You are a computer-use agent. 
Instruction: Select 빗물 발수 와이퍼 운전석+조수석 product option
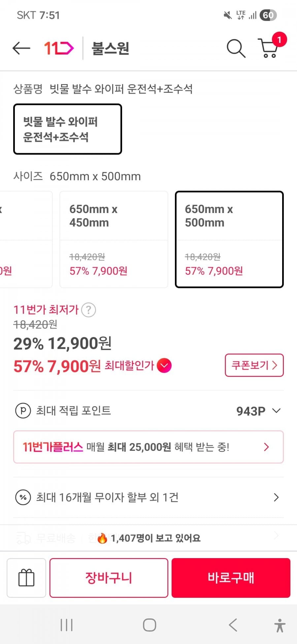click(x=68, y=129)
